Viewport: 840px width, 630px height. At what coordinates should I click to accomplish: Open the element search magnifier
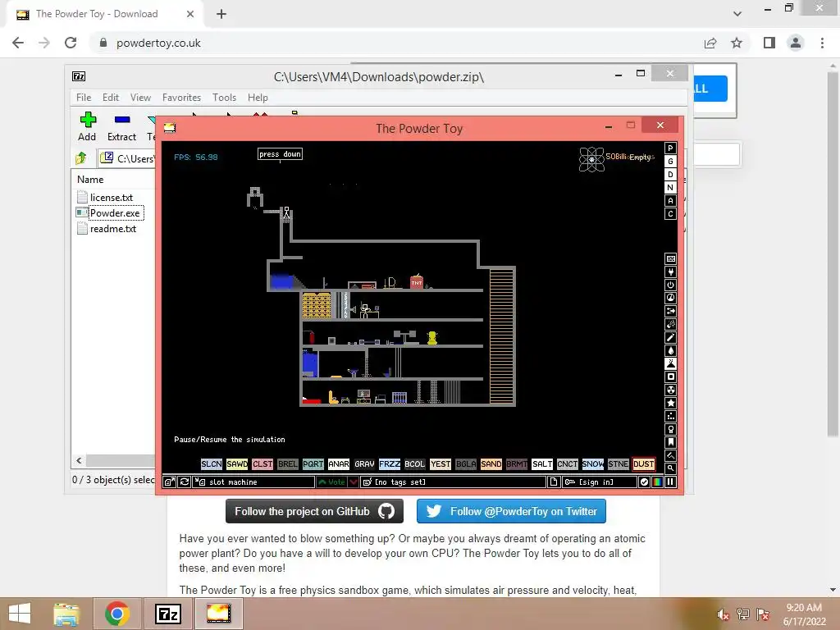[670, 468]
